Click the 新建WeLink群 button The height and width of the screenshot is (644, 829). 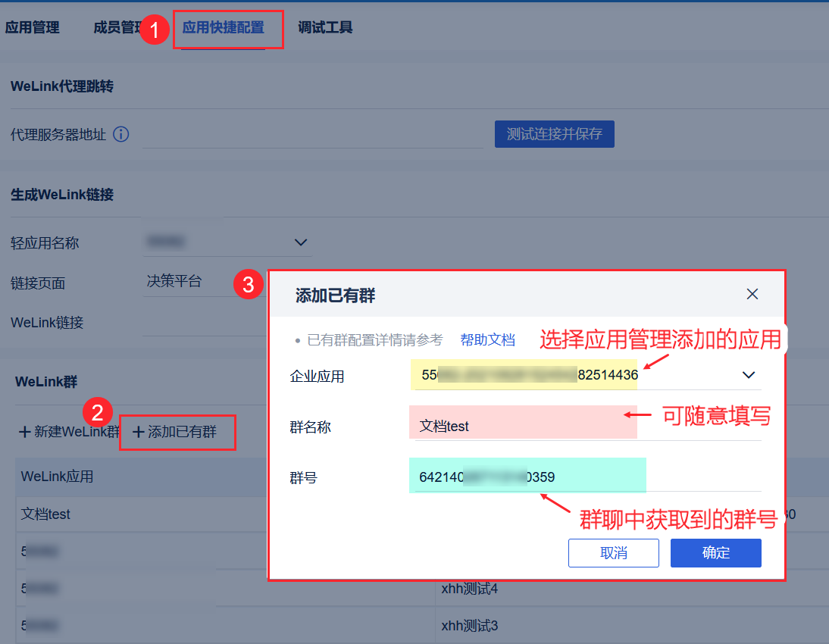[69, 432]
